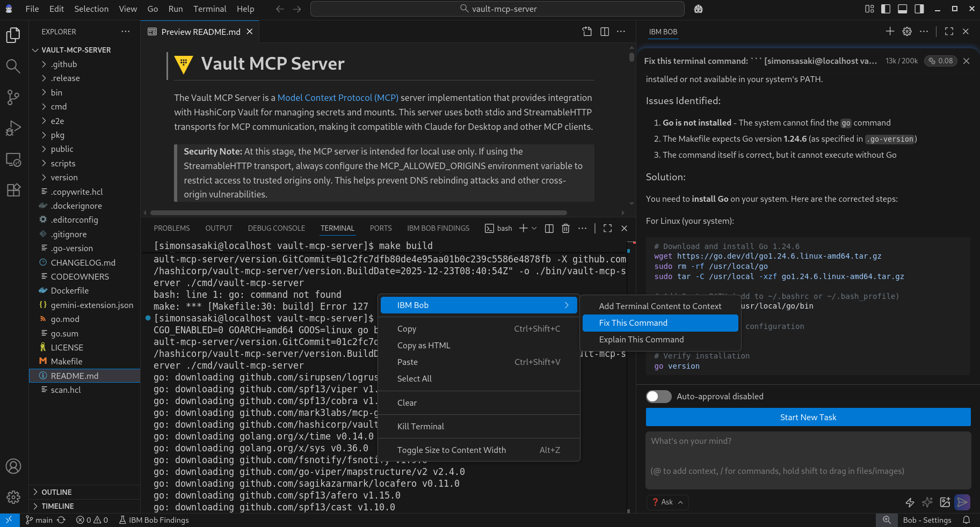Kill terminal using the trash icon
The height and width of the screenshot is (527, 980).
click(565, 228)
